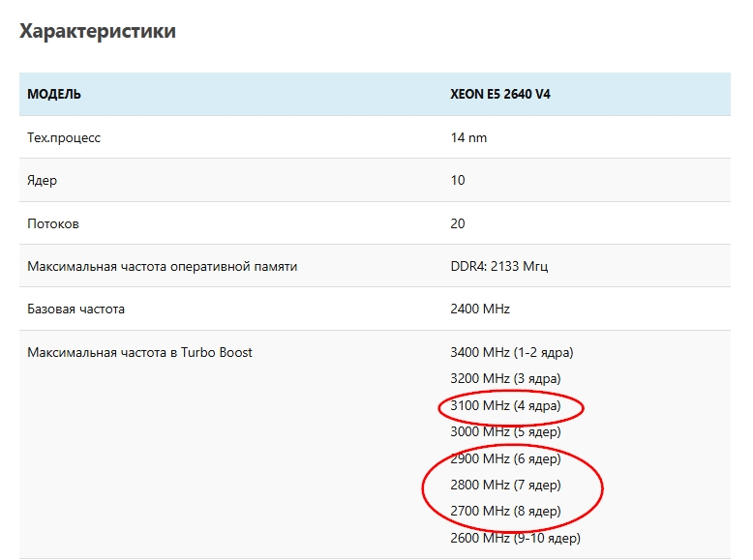Click Максимальная частота оперативной памяти label
This screenshot has height=560, width=753.
tap(162, 266)
